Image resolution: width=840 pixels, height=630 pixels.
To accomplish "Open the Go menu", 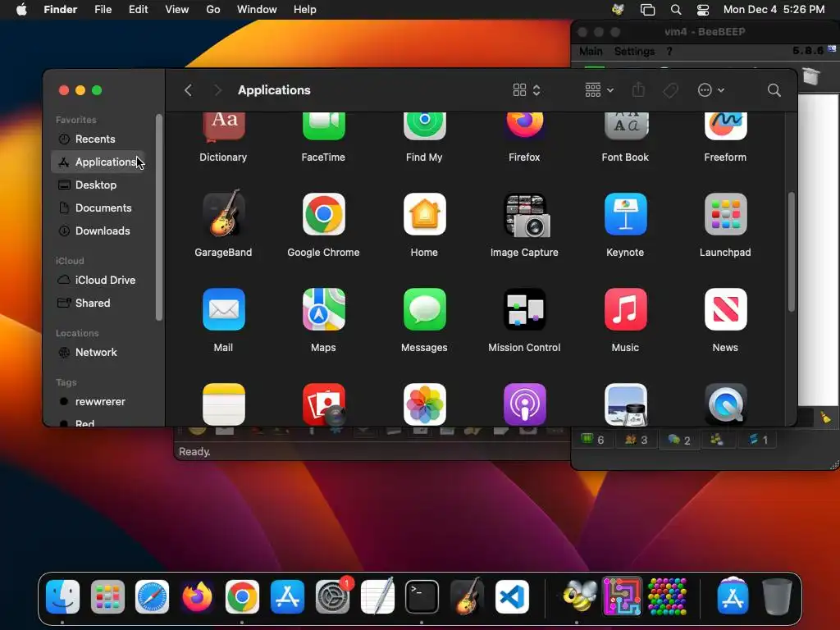I will tap(213, 10).
